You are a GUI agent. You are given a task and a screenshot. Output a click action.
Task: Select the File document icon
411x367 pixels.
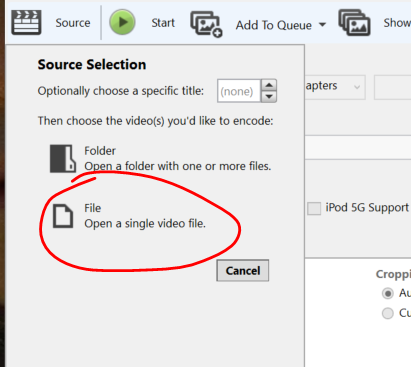[x=63, y=216]
